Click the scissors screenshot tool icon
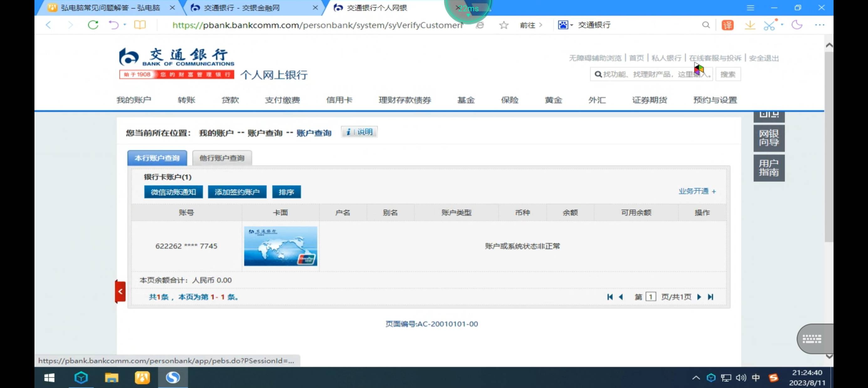The height and width of the screenshot is (388, 868). point(770,25)
